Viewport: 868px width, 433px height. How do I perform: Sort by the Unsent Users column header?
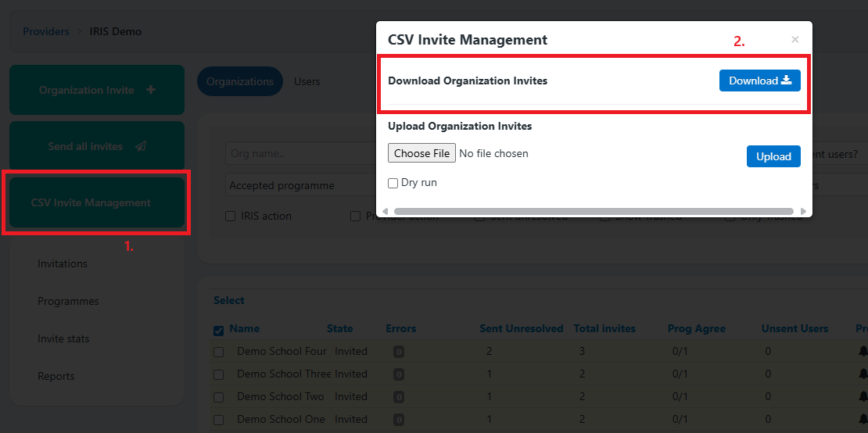click(x=795, y=328)
